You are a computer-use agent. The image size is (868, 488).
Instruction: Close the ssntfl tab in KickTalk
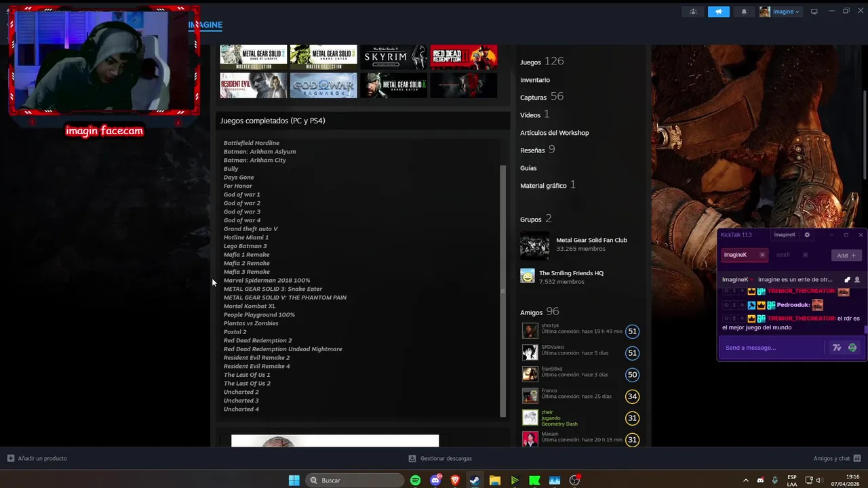pyautogui.click(x=805, y=255)
